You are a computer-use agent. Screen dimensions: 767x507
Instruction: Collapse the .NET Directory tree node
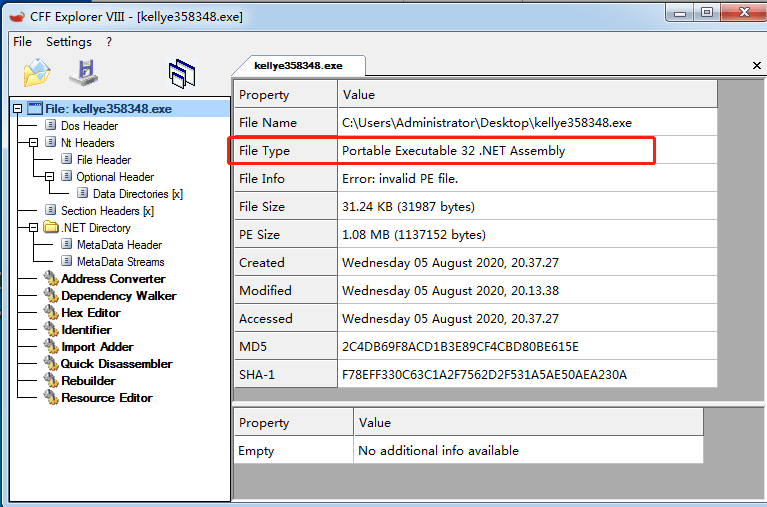click(x=33, y=228)
